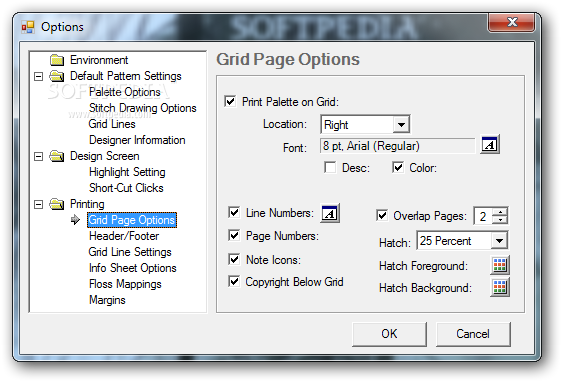Open Header/Footer settings

coord(124,236)
